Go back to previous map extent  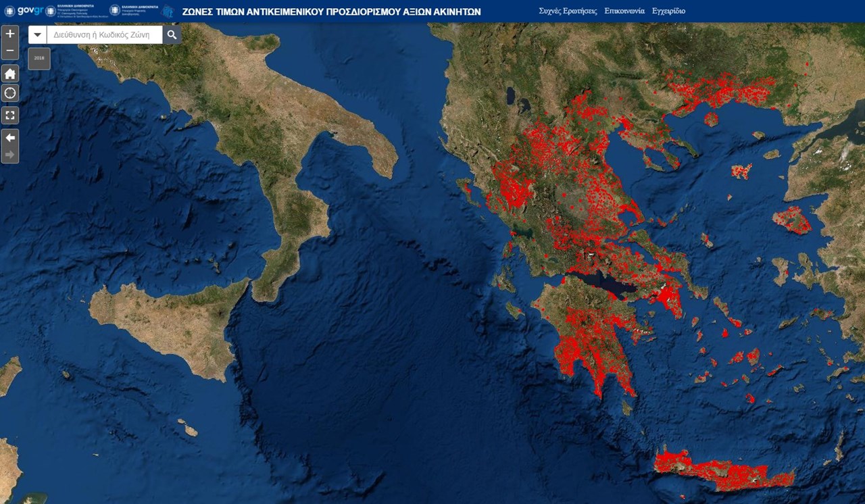pyautogui.click(x=10, y=138)
